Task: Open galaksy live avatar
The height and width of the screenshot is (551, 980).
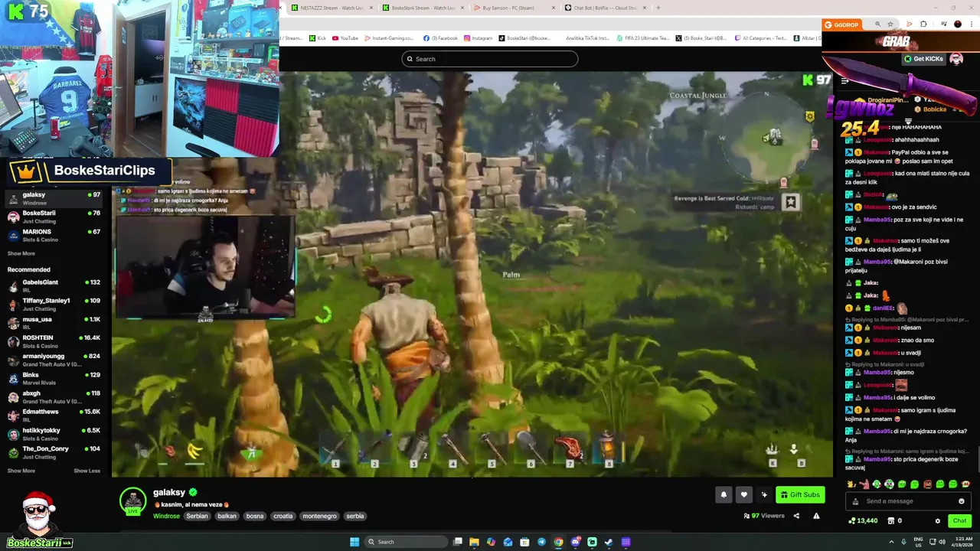Action: pyautogui.click(x=132, y=500)
